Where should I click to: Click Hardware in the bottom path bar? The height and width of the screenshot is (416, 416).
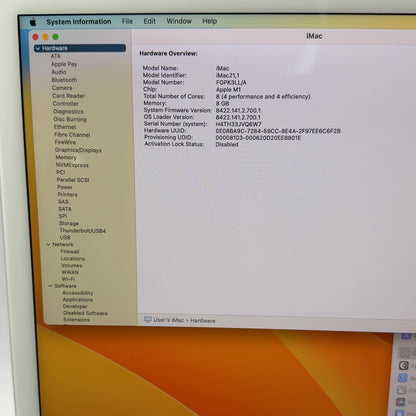tap(203, 321)
